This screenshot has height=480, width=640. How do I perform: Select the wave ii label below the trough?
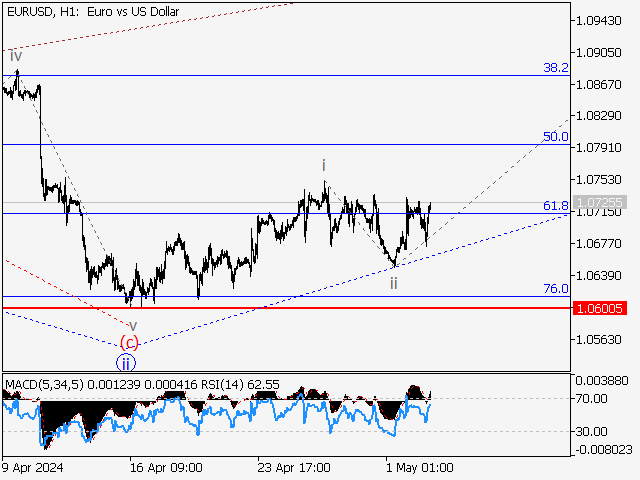pos(394,284)
